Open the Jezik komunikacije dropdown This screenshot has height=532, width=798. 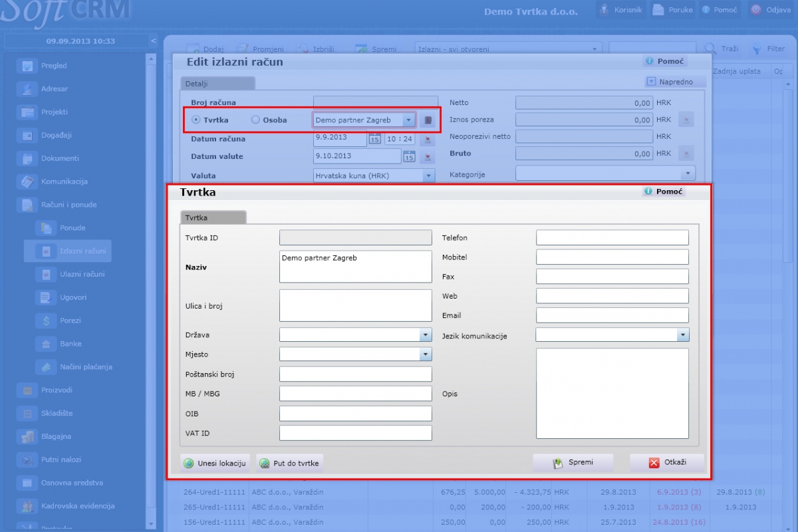pos(682,335)
